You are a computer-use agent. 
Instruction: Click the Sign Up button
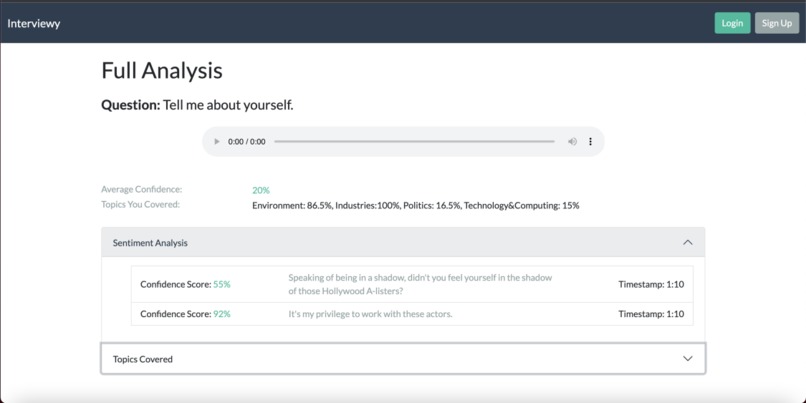click(777, 23)
